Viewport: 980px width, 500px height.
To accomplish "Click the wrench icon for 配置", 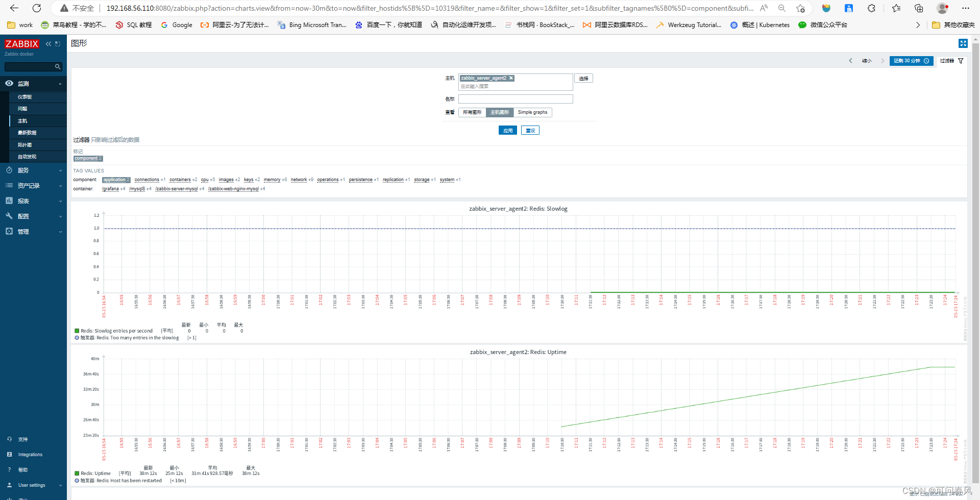I will (9, 216).
